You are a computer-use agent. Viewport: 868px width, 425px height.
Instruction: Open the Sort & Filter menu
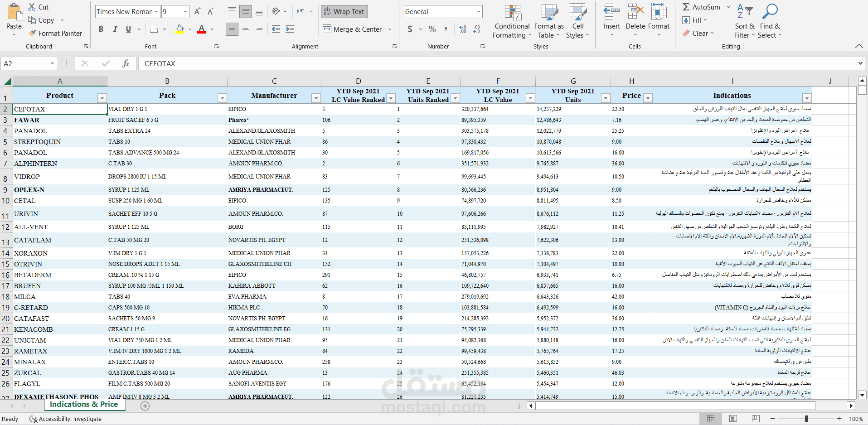[x=744, y=21]
